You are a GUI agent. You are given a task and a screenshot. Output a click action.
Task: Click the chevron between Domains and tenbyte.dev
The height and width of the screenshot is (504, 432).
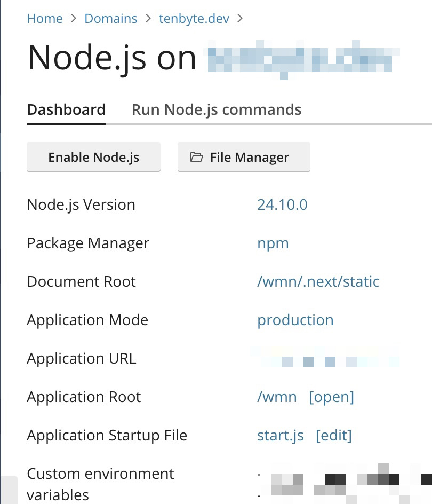(148, 19)
